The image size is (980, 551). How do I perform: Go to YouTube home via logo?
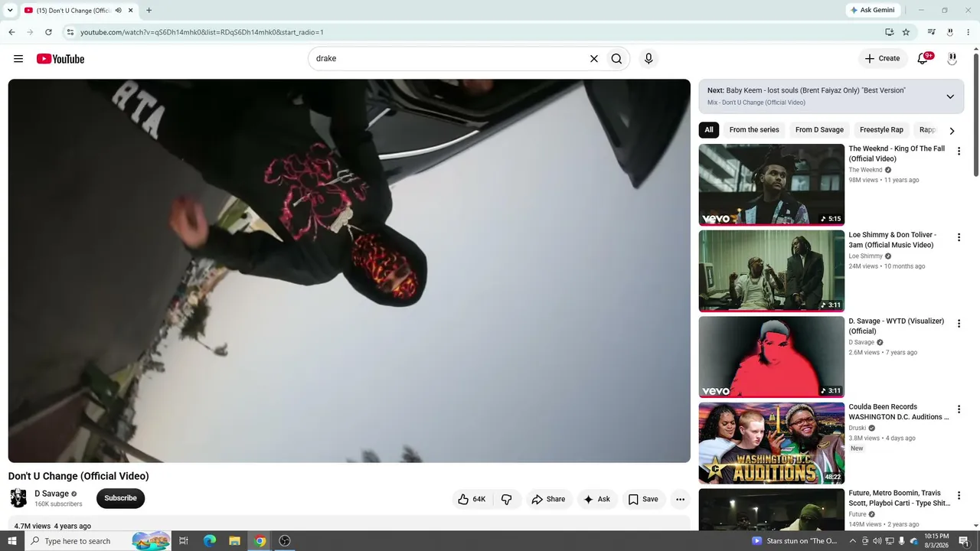coord(60,59)
